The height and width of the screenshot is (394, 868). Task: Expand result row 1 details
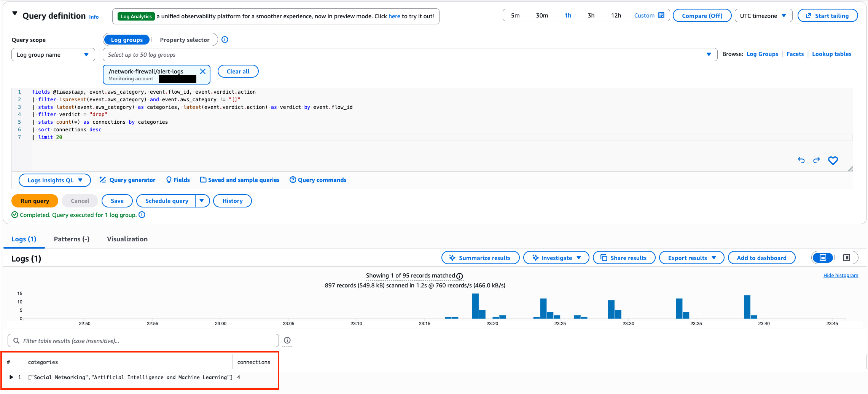(x=11, y=377)
